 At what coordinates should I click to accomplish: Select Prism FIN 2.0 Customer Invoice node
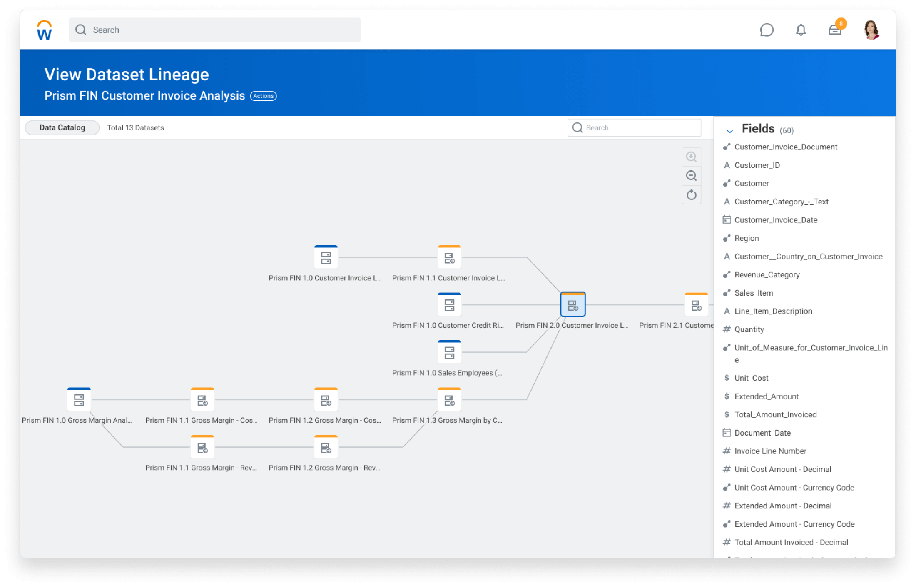tap(572, 305)
